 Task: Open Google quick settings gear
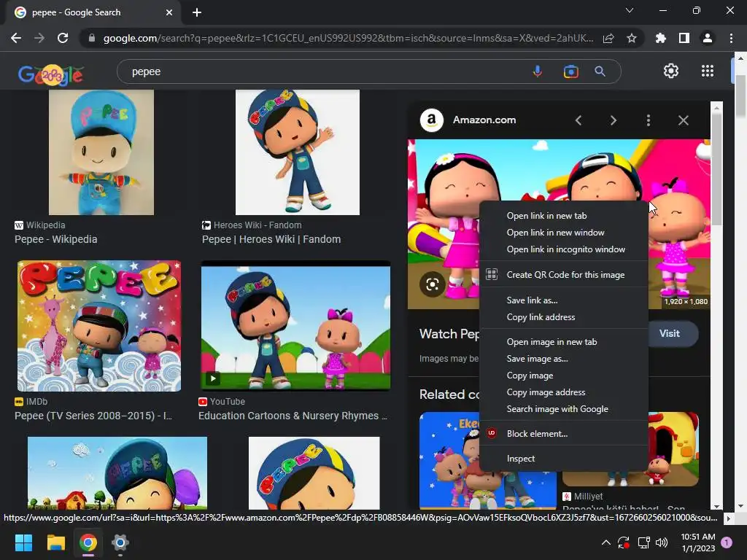[x=671, y=71]
